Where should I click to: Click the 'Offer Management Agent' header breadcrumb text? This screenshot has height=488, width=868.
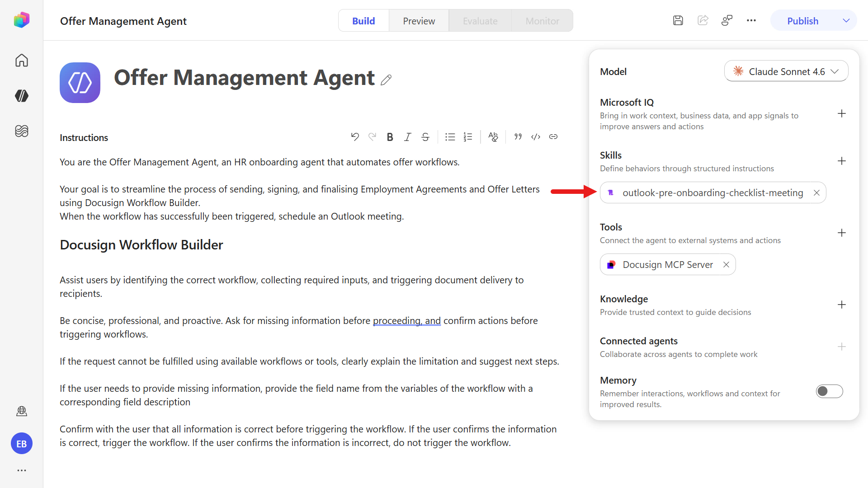[x=123, y=21]
